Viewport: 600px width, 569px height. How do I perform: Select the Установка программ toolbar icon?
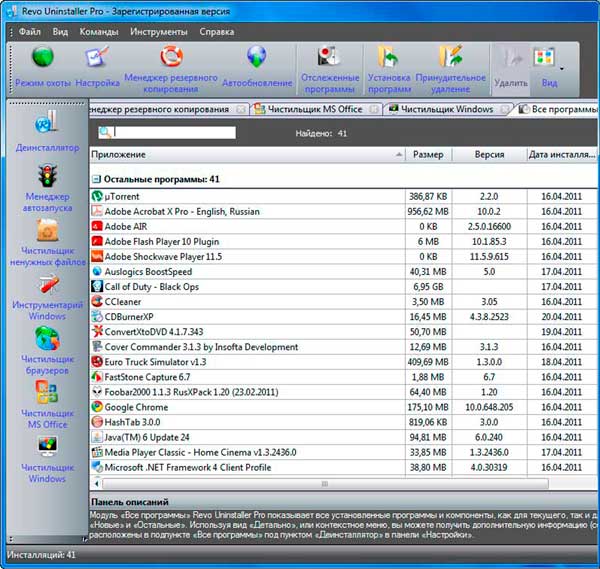coord(389,69)
